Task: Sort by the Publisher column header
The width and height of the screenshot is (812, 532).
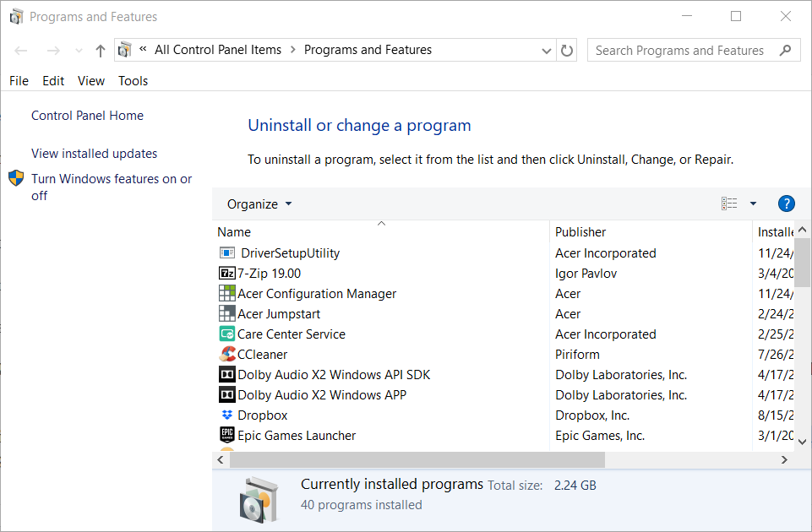Action: coord(651,232)
